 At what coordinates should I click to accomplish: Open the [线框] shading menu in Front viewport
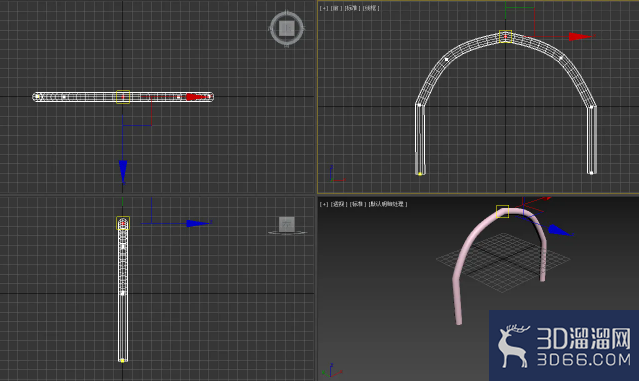(x=371, y=8)
